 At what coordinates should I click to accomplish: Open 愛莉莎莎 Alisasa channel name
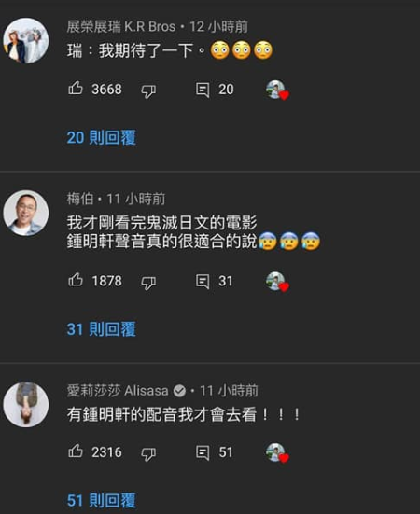118,391
